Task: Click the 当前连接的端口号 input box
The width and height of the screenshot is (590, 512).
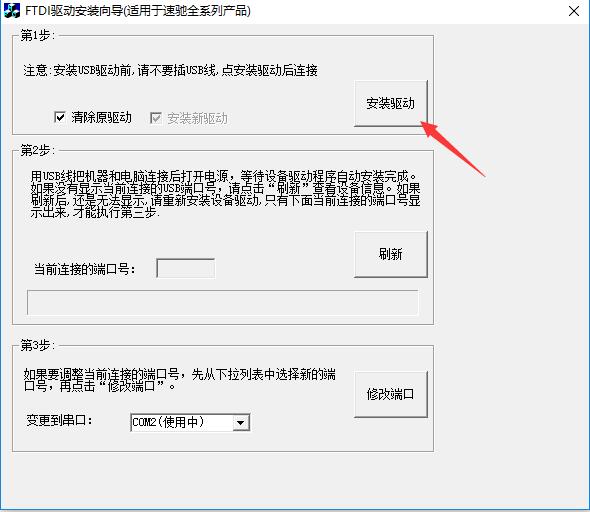Action: tap(186, 268)
